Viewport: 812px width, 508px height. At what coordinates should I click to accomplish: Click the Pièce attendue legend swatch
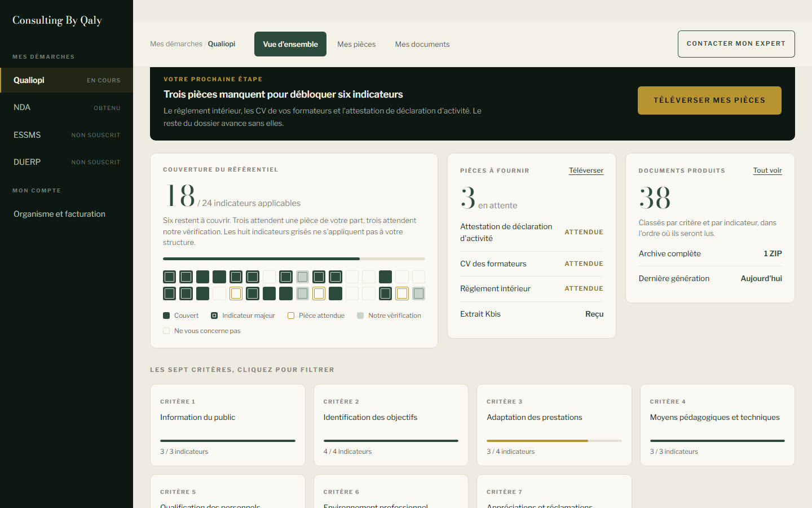(x=291, y=316)
